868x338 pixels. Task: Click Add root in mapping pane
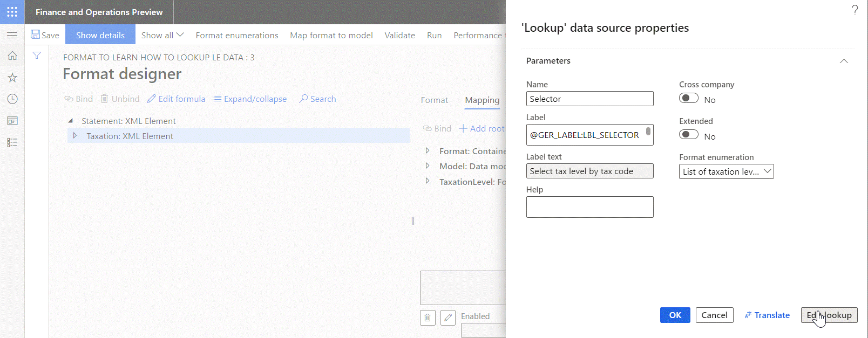point(482,128)
